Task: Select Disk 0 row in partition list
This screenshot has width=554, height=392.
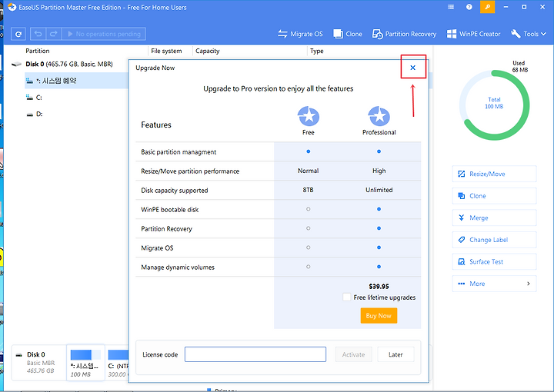Action: [x=69, y=64]
